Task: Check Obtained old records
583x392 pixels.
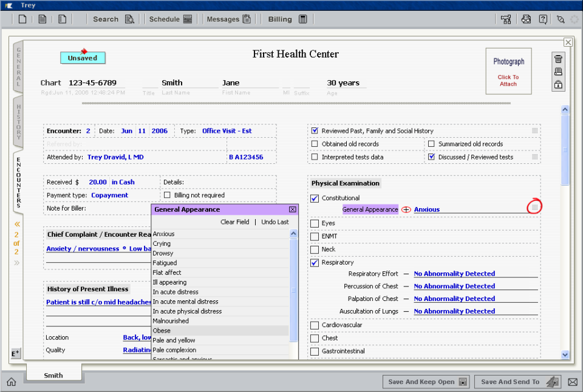Action: pyautogui.click(x=315, y=144)
